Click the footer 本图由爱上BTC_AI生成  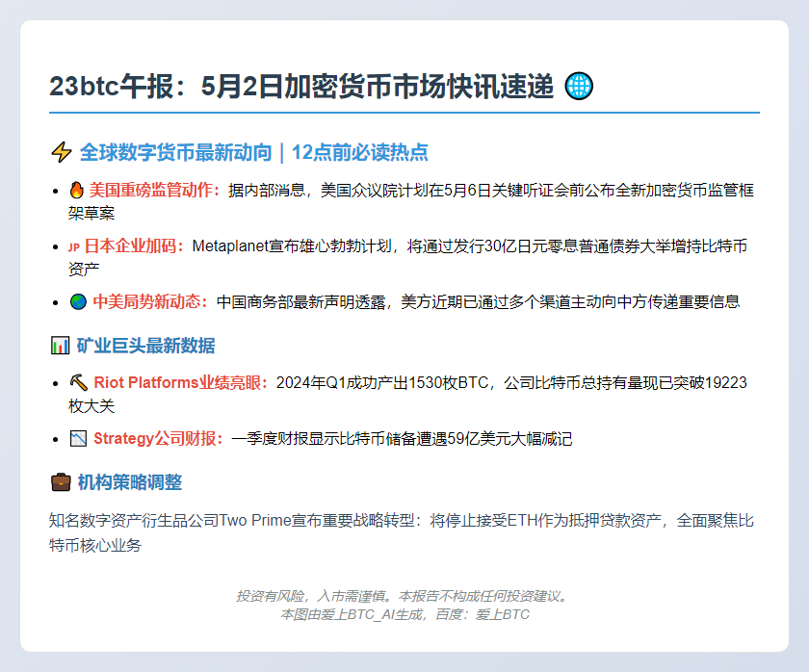(351, 614)
